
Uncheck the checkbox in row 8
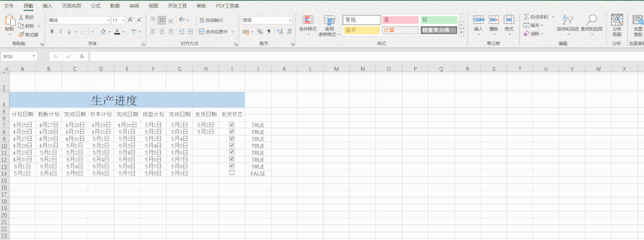point(232,131)
